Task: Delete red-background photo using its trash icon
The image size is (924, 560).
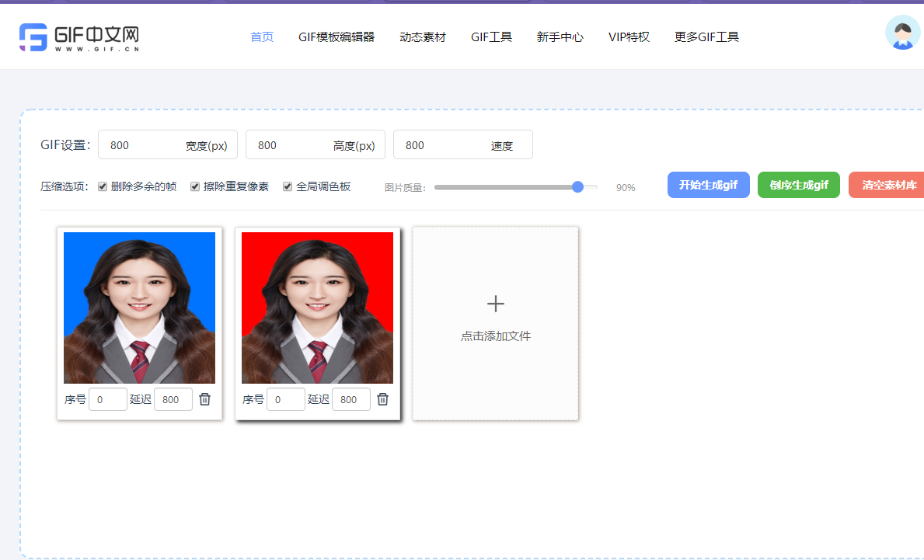Action: (x=382, y=398)
